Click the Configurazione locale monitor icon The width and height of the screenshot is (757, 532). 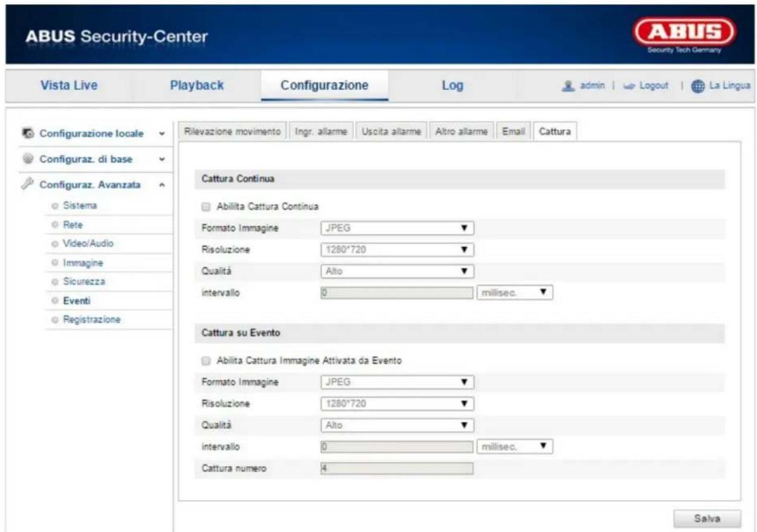(x=27, y=133)
